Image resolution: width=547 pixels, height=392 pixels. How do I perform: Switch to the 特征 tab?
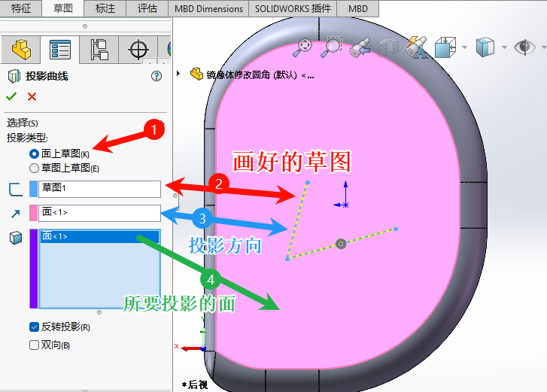click(21, 8)
